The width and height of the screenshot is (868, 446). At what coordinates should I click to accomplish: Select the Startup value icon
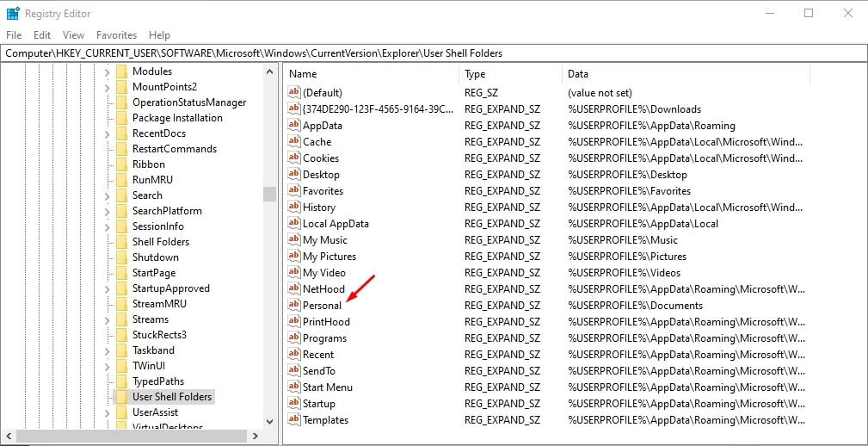(x=294, y=403)
